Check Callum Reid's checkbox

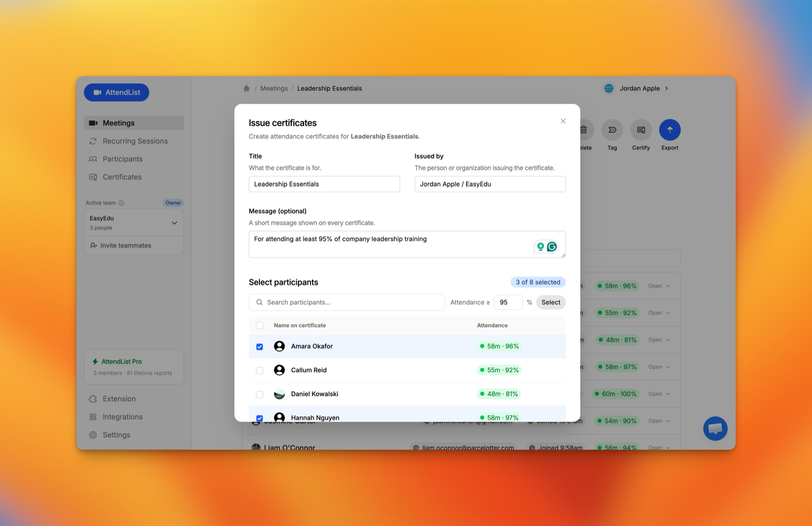click(x=260, y=370)
